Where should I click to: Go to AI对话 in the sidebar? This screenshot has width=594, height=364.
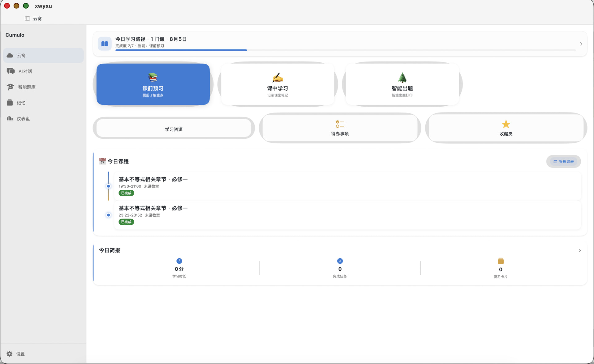click(x=43, y=71)
